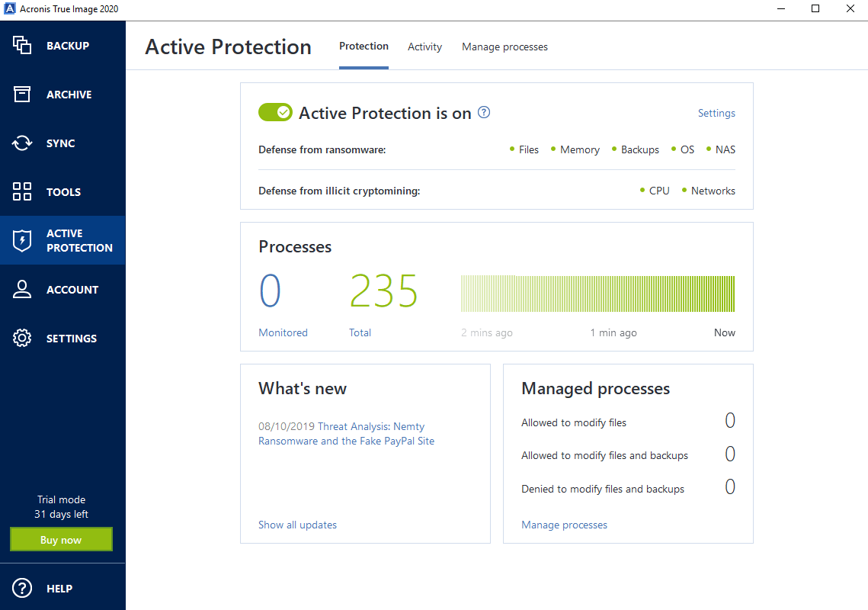
Task: Select ARCHIVE label in the sidebar
Action: [x=69, y=95]
